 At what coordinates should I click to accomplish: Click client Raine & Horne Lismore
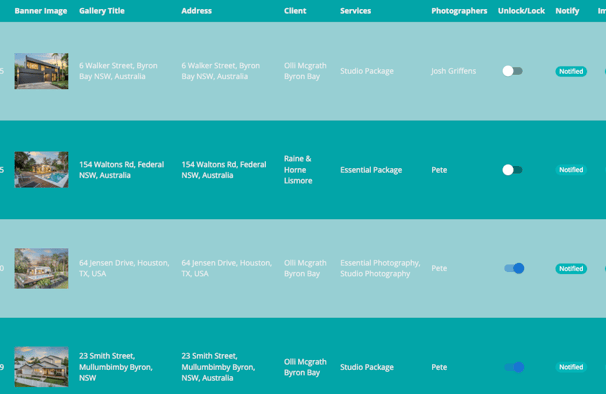pos(298,170)
